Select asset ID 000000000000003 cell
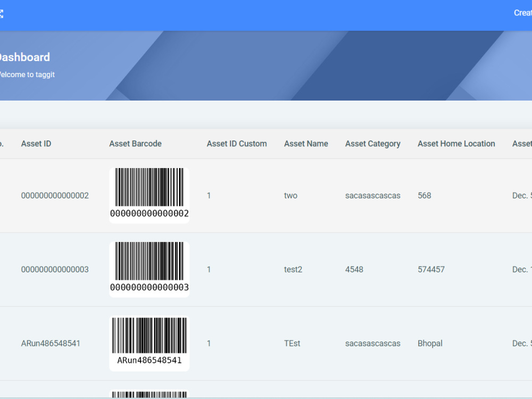The height and width of the screenshot is (399, 532). (x=55, y=269)
